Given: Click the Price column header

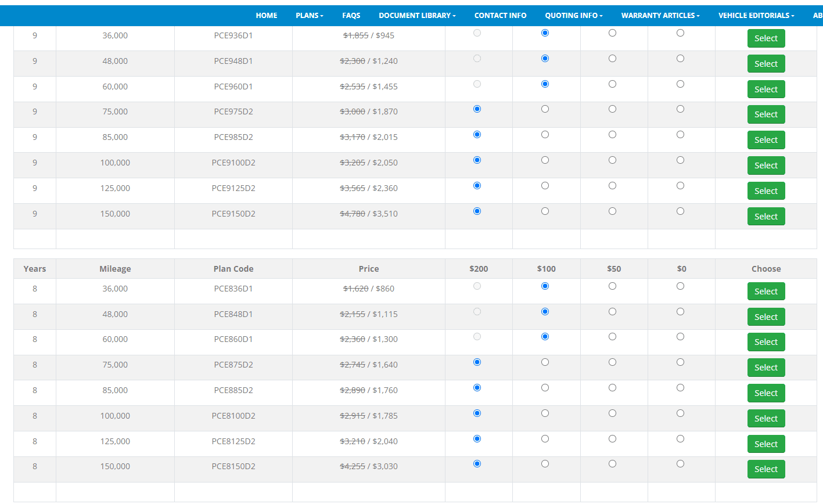Looking at the screenshot, I should tap(369, 269).
